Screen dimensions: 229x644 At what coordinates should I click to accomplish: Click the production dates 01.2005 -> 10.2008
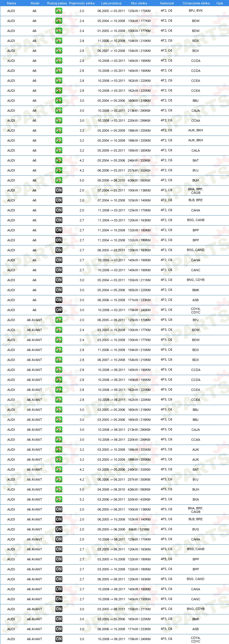coord(111,31)
